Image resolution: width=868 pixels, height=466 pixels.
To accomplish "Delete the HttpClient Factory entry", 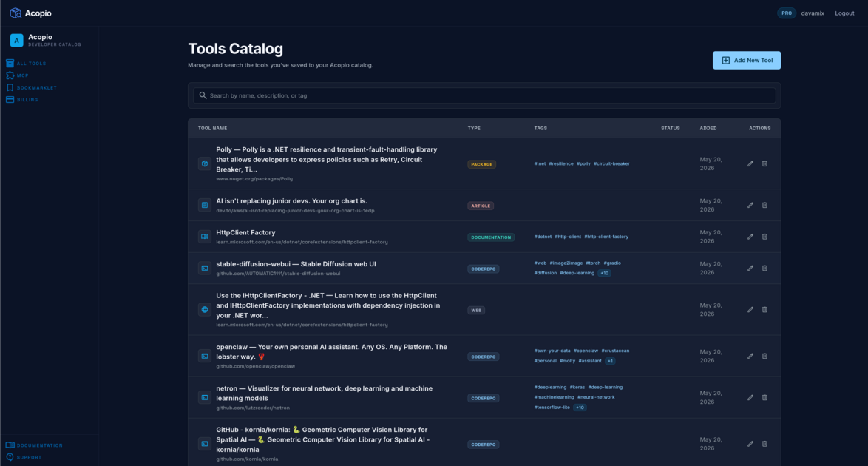I will click(x=764, y=237).
